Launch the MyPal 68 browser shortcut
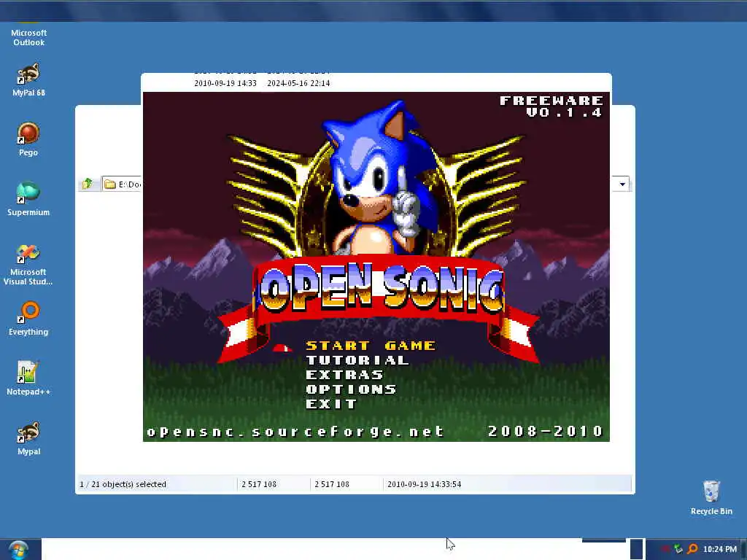This screenshot has width=747, height=560. (28, 80)
